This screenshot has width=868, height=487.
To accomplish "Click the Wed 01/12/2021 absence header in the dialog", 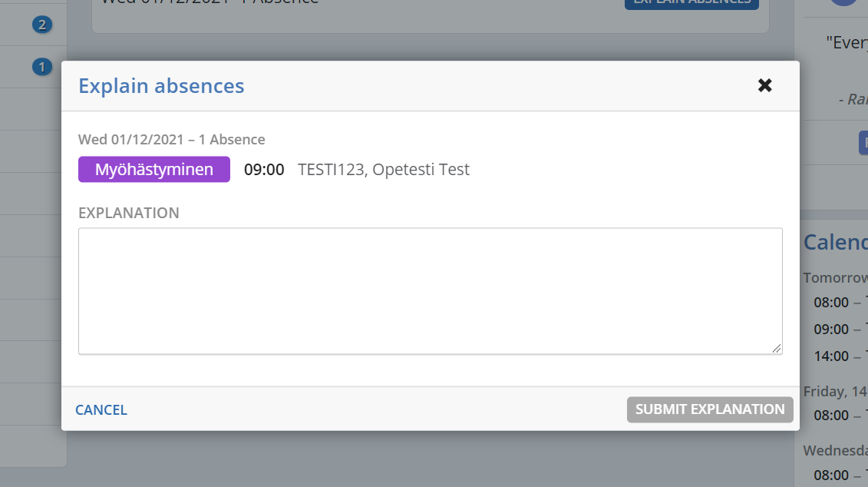I will 172,140.
